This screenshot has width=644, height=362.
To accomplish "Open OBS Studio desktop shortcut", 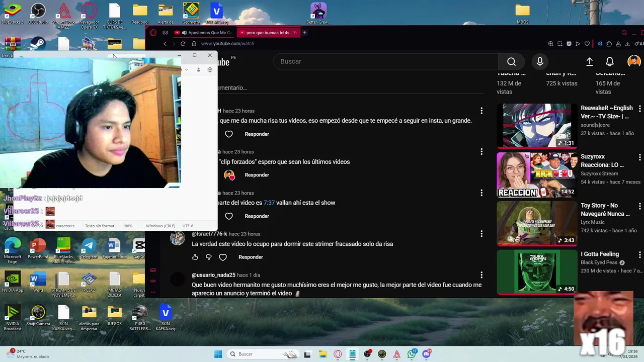I will [38, 14].
